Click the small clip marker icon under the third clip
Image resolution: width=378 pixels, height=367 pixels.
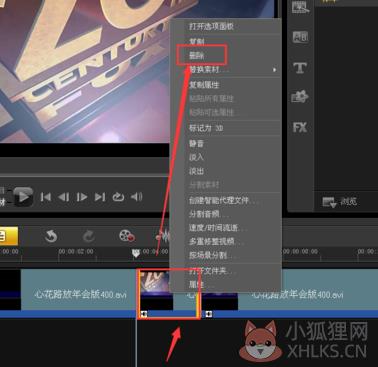pyautogui.click(x=209, y=314)
